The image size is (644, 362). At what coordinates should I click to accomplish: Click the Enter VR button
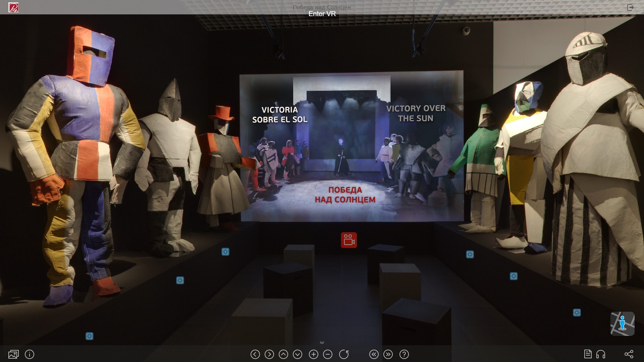[322, 14]
